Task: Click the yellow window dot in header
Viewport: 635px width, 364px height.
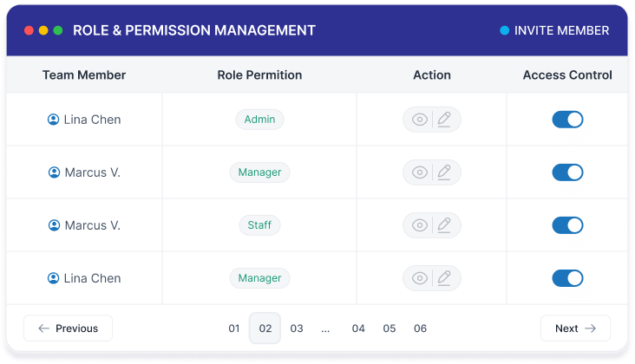Action: click(x=43, y=30)
